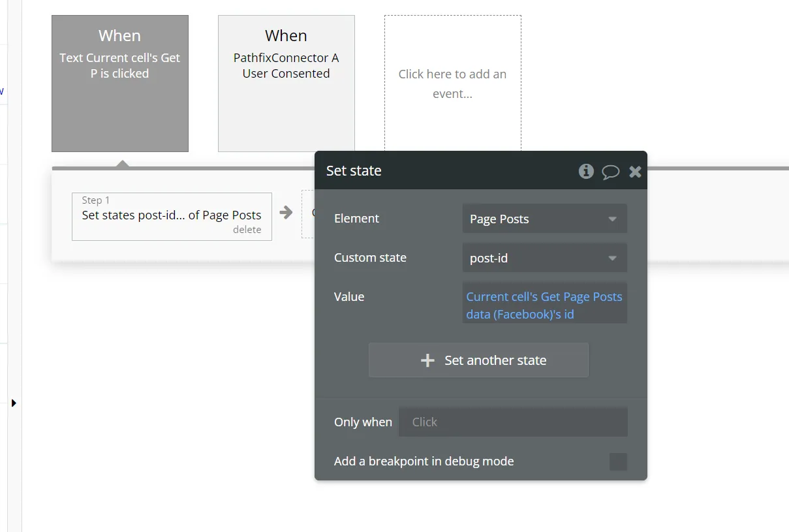The image size is (789, 532).
Task: Click the Set state dialog title
Action: pyautogui.click(x=354, y=171)
